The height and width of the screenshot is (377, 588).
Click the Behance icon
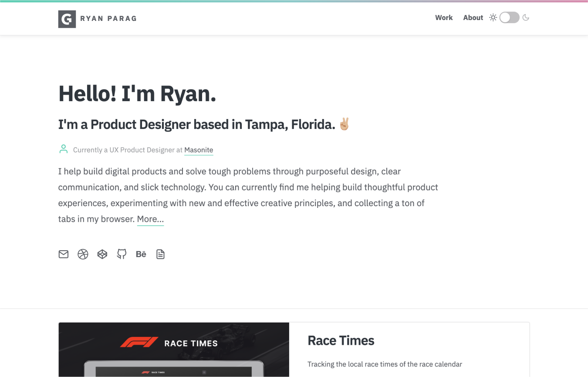[x=141, y=254]
